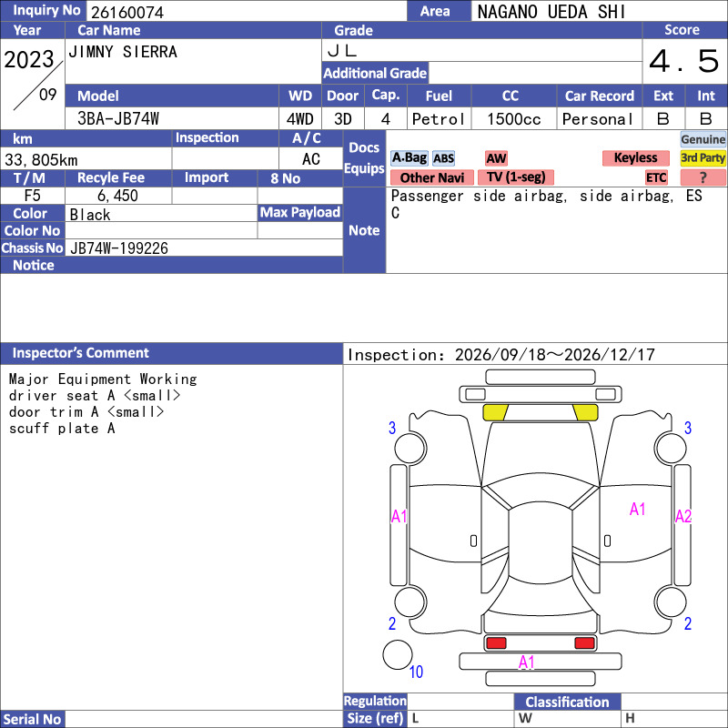
Task: Select the ETC equipment badge
Action: pos(656,177)
